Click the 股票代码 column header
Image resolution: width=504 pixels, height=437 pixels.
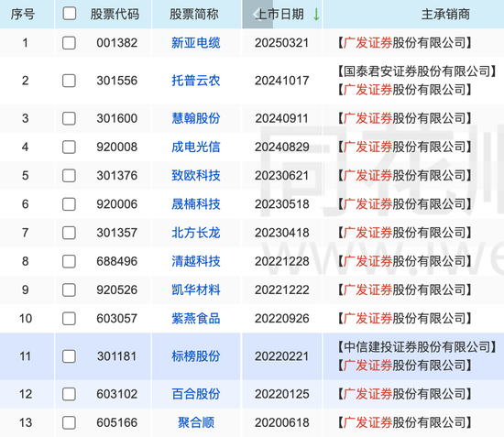tap(115, 14)
